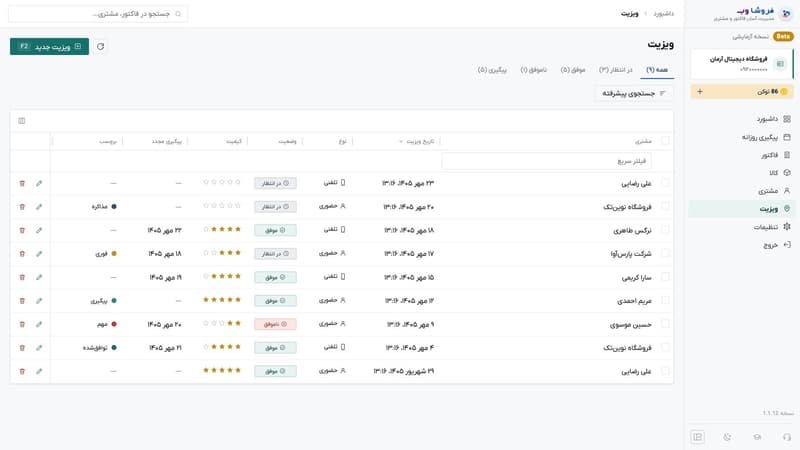The image size is (800, 450).
Task: Check the ۲۰ مهر فروشگاه نوین‌تک row
Action: 665,206
